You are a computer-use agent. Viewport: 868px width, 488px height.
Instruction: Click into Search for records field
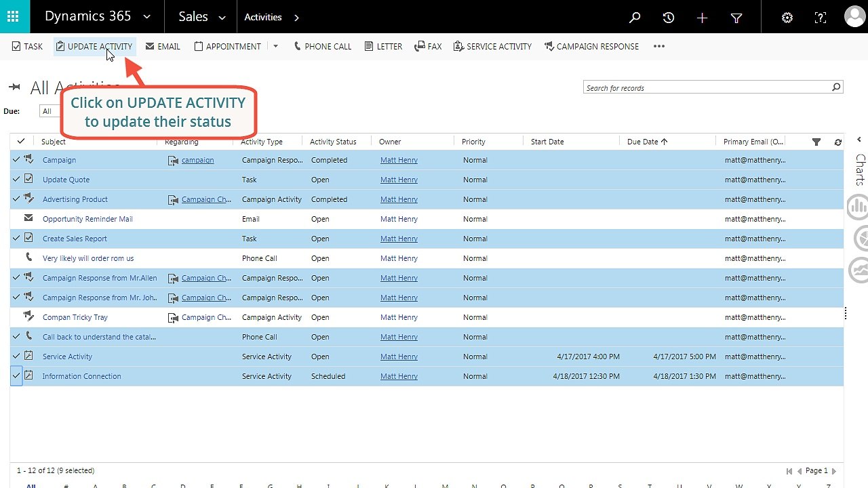tap(707, 87)
